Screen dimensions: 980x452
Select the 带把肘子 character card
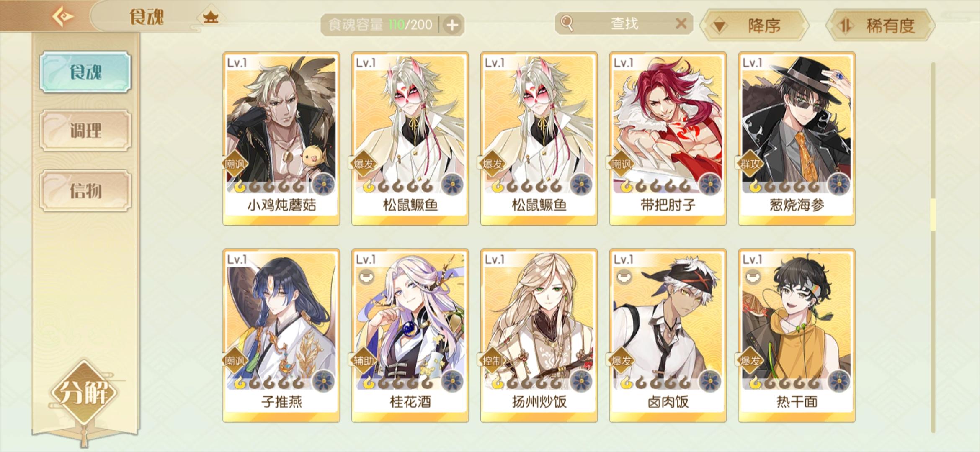coord(668,139)
